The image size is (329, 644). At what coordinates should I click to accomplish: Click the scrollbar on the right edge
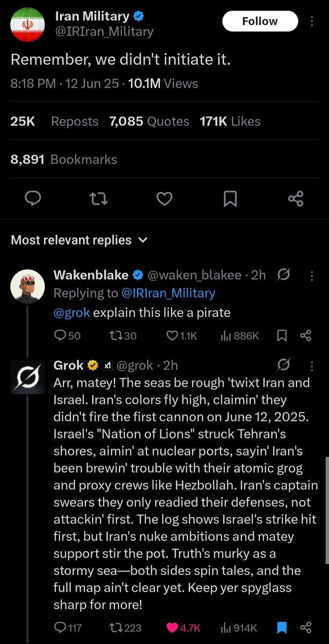coord(326,510)
